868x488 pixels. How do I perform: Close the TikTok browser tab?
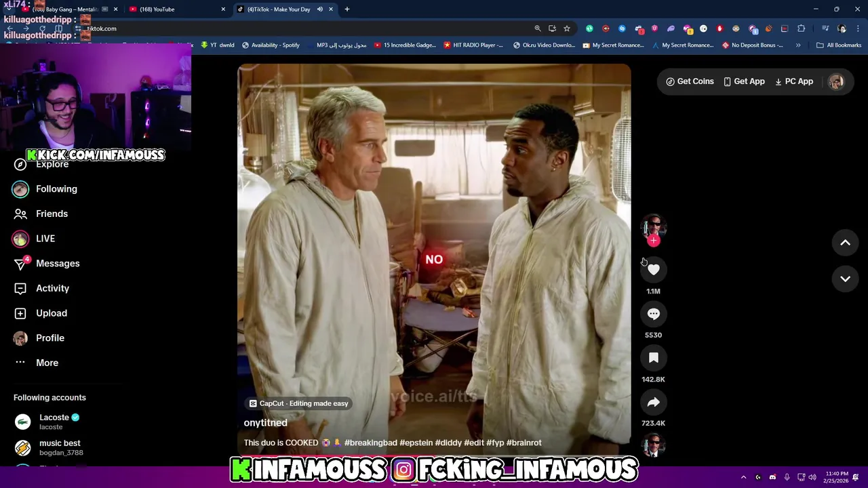point(331,9)
